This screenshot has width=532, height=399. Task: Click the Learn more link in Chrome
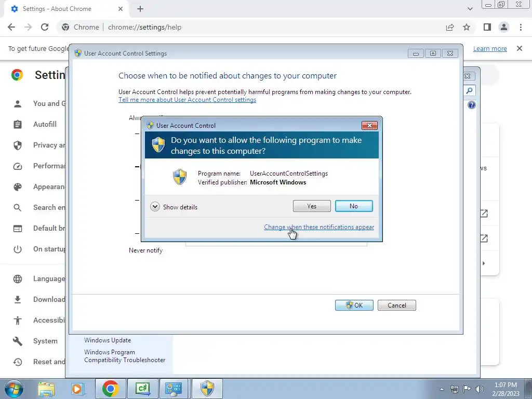pos(490,48)
